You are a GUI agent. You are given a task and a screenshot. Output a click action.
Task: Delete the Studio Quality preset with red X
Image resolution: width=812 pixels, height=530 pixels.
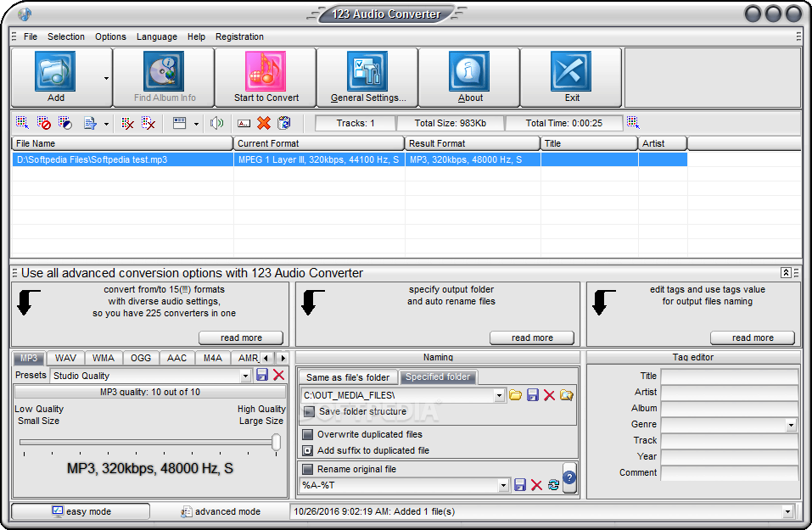[278, 376]
